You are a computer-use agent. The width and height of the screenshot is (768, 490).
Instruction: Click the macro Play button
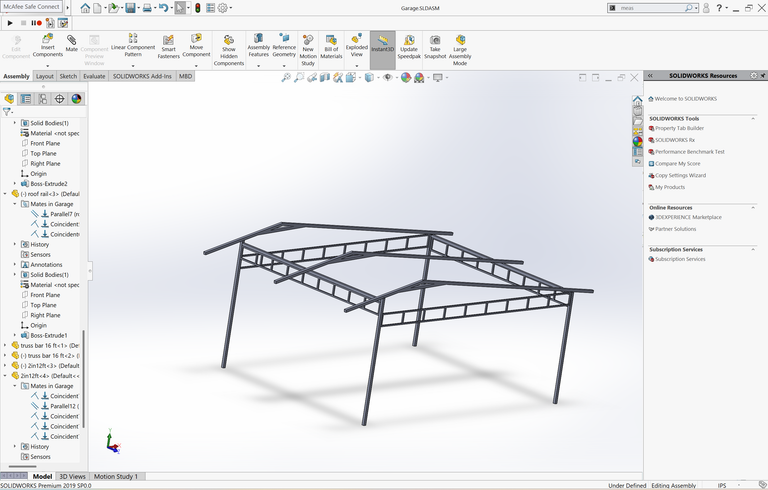10,23
